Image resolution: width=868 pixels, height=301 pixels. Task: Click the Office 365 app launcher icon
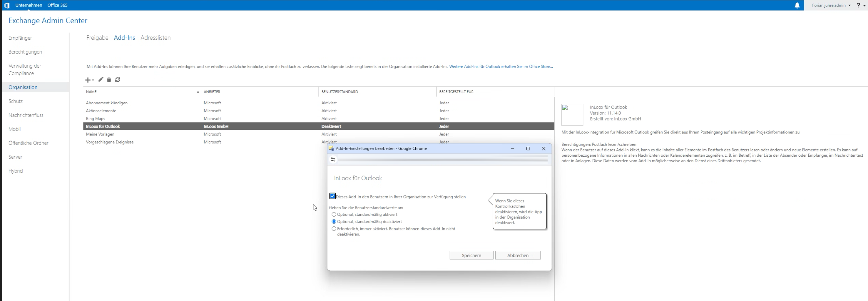(x=6, y=5)
